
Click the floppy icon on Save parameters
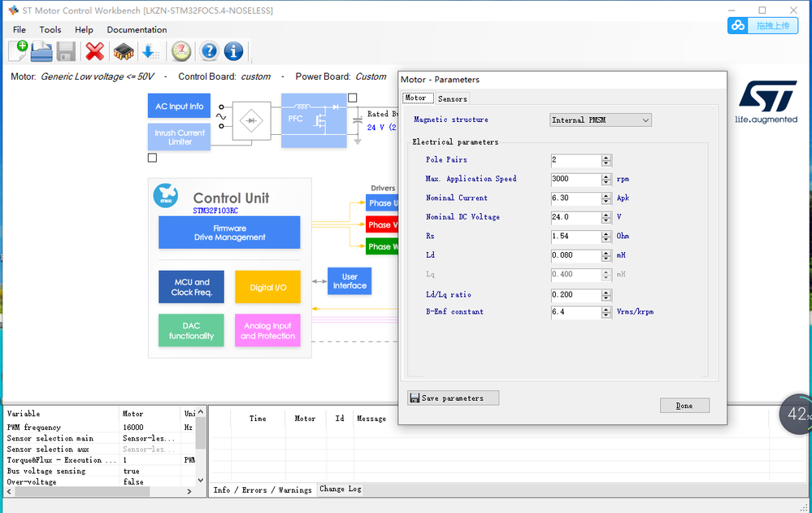pyautogui.click(x=415, y=398)
